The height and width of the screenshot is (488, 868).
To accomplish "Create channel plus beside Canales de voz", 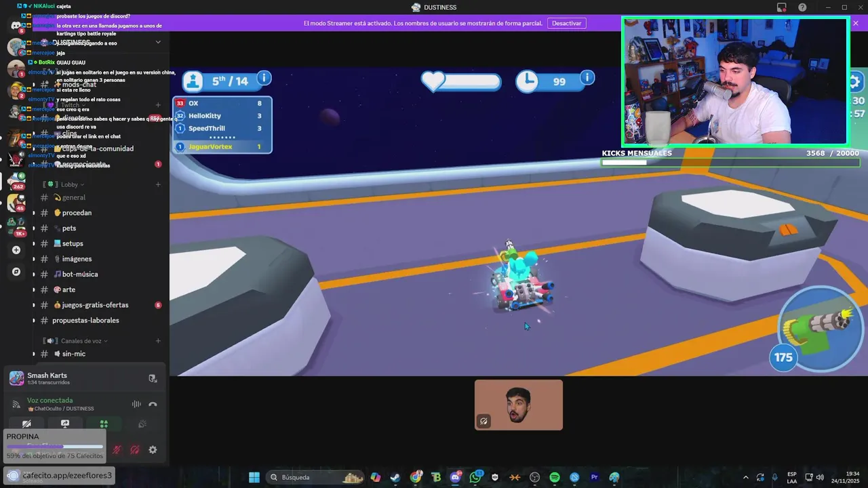I will click(158, 341).
